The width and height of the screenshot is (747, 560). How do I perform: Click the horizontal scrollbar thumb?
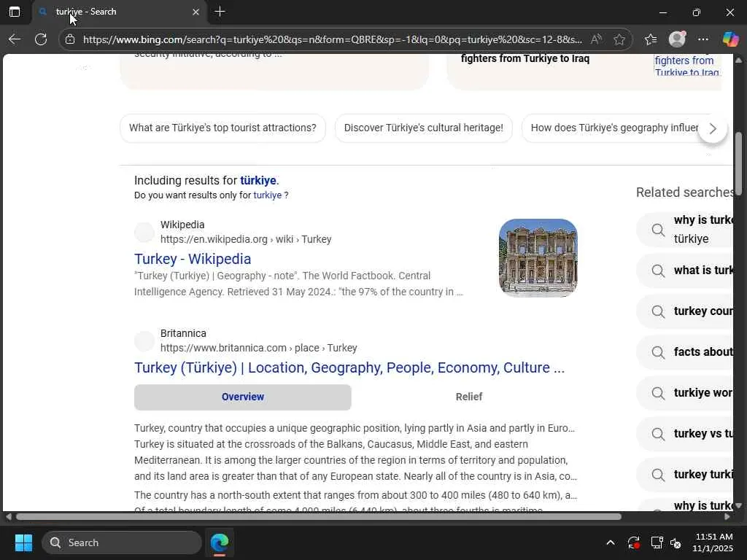pos(318,517)
